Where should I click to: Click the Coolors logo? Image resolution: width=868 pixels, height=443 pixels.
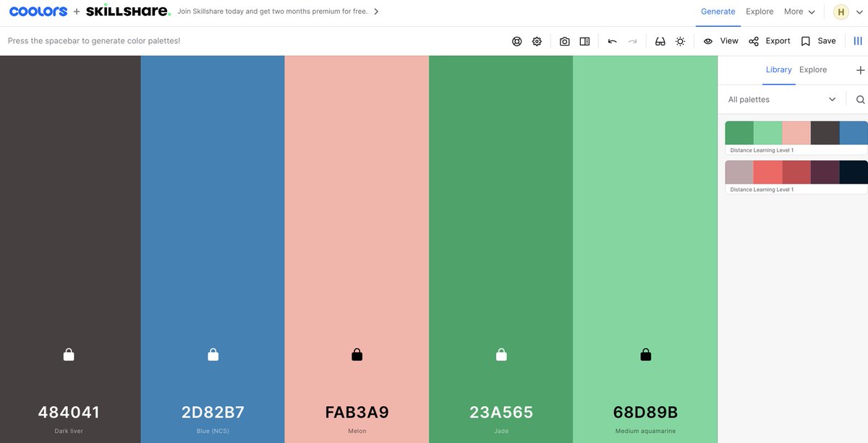click(38, 12)
